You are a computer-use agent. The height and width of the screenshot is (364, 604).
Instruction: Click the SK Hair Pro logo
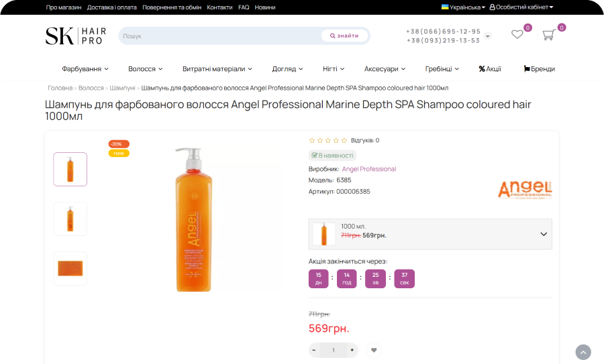point(75,36)
